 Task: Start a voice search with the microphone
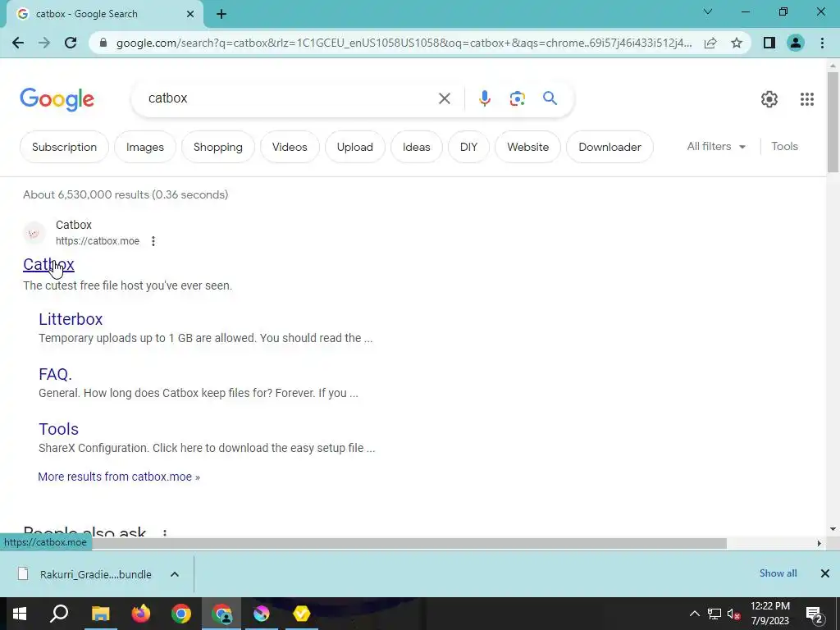[x=484, y=98]
